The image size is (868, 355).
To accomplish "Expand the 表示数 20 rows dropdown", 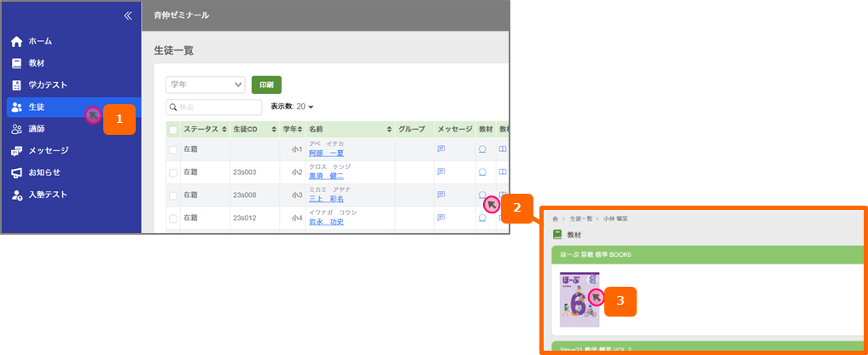I will tap(292, 107).
